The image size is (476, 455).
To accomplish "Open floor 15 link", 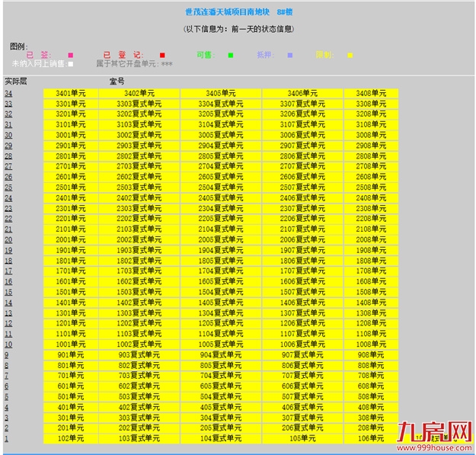I will 8,292.
